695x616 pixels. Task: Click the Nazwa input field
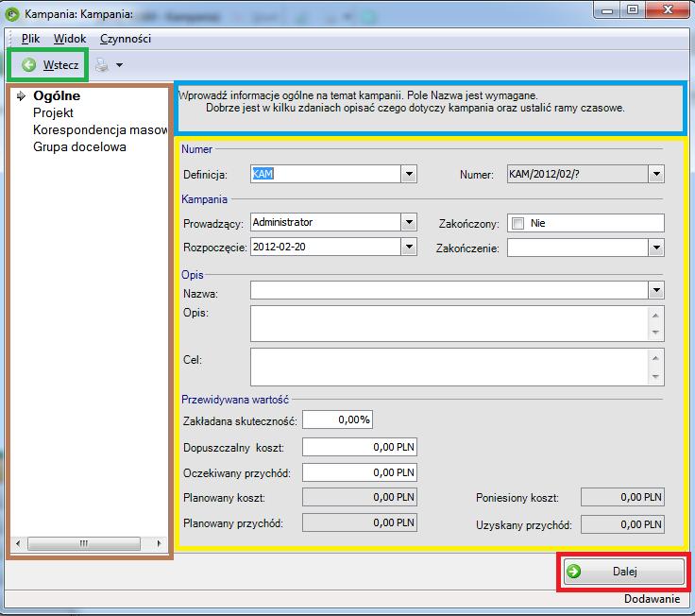click(449, 290)
